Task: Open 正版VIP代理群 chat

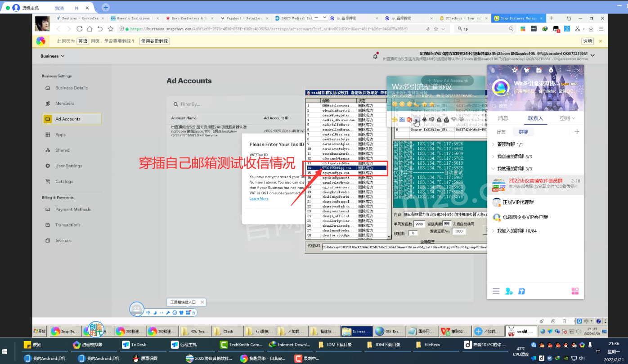Action: point(535,202)
